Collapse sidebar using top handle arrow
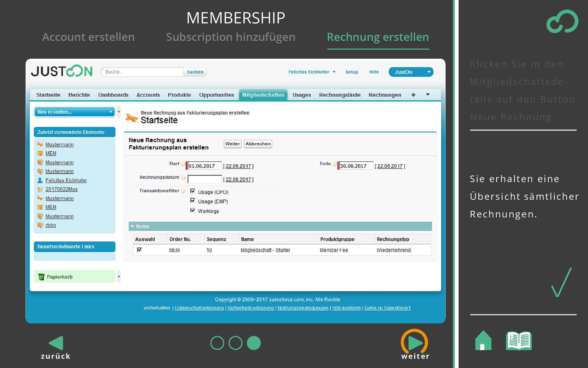The image size is (588, 368). (x=119, y=112)
